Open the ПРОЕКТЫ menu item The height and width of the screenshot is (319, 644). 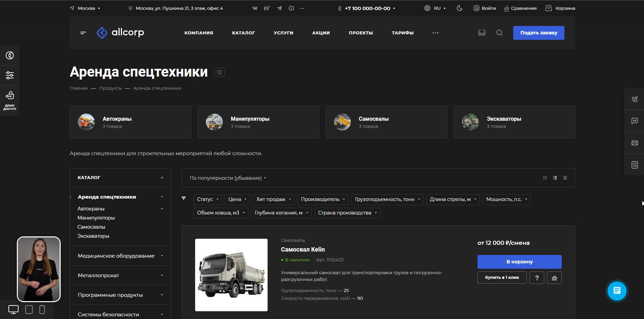361,33
